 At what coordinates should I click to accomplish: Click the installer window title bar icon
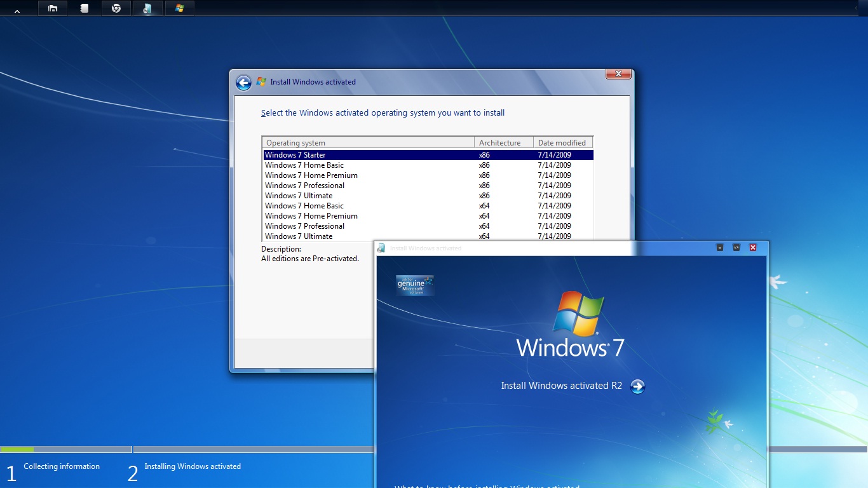point(381,247)
